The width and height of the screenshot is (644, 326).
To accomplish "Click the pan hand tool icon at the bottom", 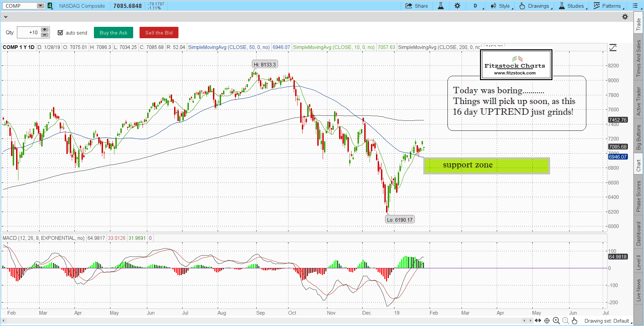I will pyautogui.click(x=575, y=321).
